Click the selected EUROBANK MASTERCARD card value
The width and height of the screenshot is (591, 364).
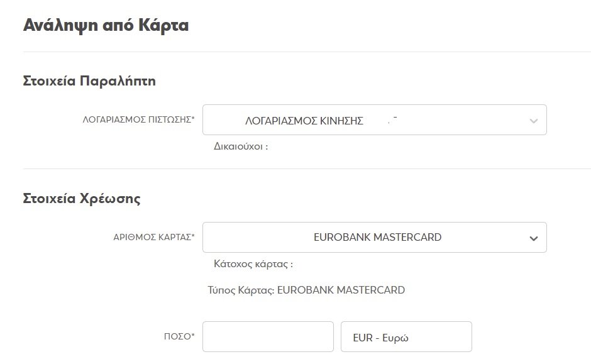tap(377, 238)
